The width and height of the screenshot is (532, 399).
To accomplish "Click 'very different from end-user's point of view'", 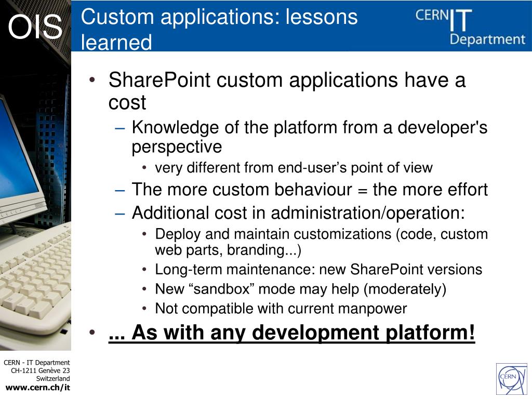I will [x=294, y=168].
